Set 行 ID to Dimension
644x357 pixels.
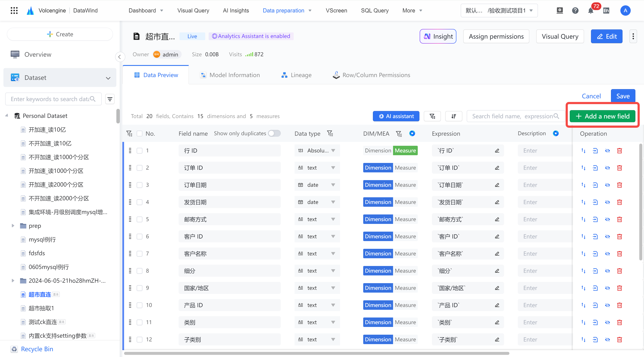[x=378, y=150]
